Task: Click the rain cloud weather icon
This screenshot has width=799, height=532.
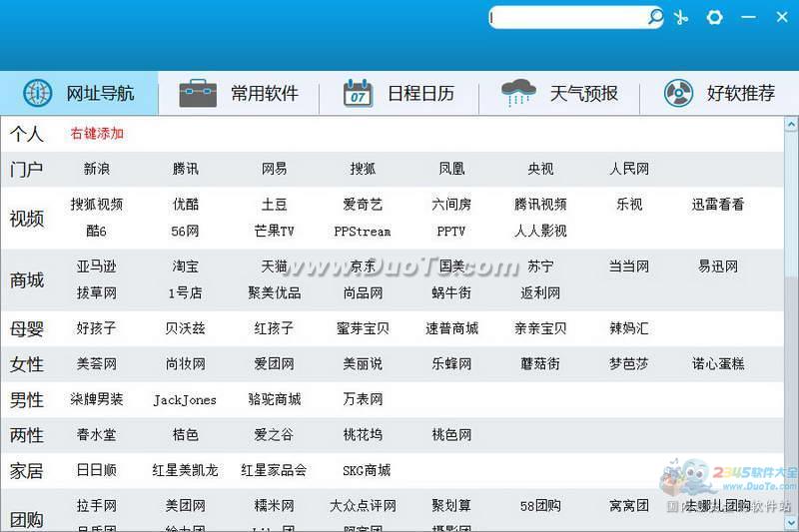Action: pyautogui.click(x=518, y=93)
